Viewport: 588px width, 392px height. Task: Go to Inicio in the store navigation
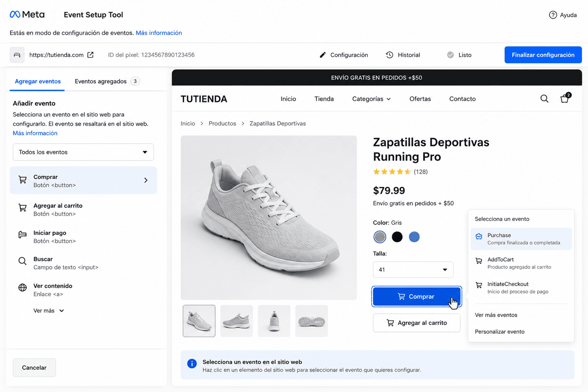click(288, 99)
